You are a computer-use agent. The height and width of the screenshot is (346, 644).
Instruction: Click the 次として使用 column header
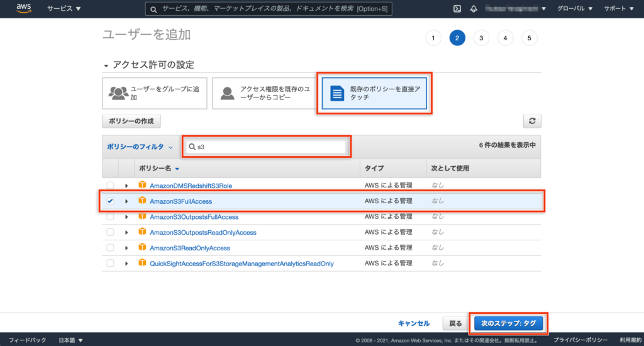click(450, 169)
